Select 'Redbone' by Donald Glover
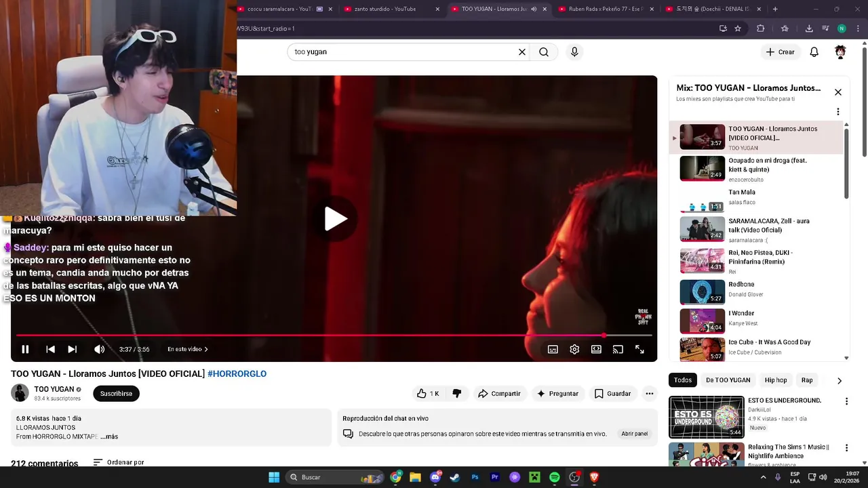 coord(756,292)
